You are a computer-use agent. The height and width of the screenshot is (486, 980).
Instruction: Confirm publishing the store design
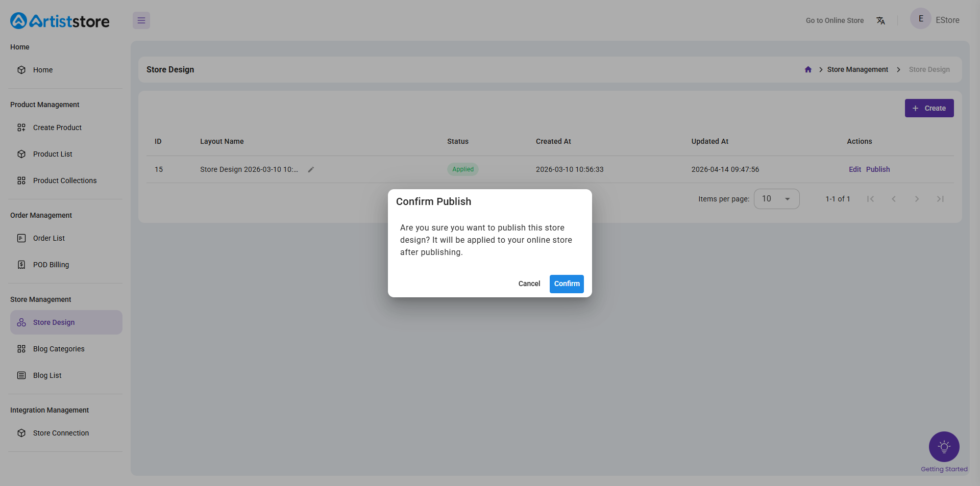click(x=567, y=284)
